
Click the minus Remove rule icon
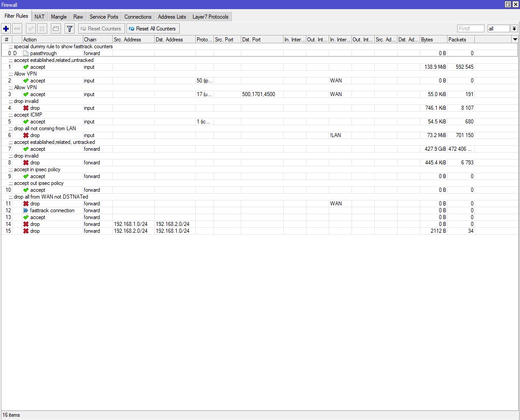click(x=17, y=29)
